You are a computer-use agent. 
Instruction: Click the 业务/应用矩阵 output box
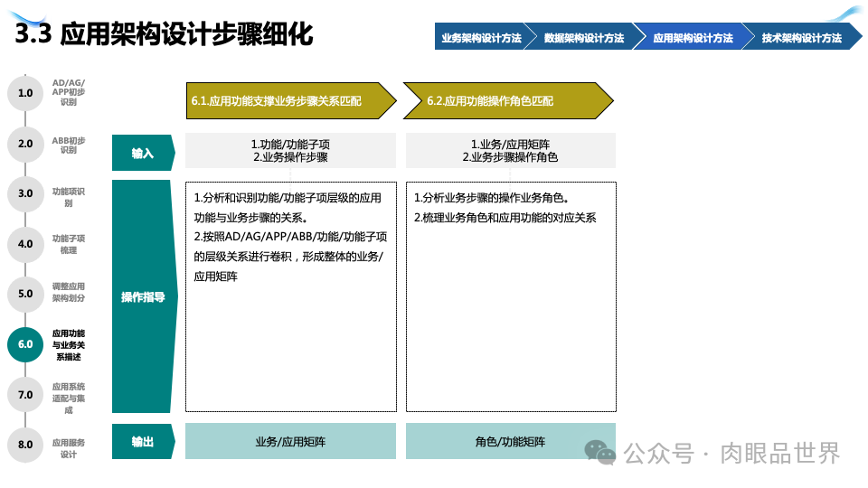click(x=290, y=442)
